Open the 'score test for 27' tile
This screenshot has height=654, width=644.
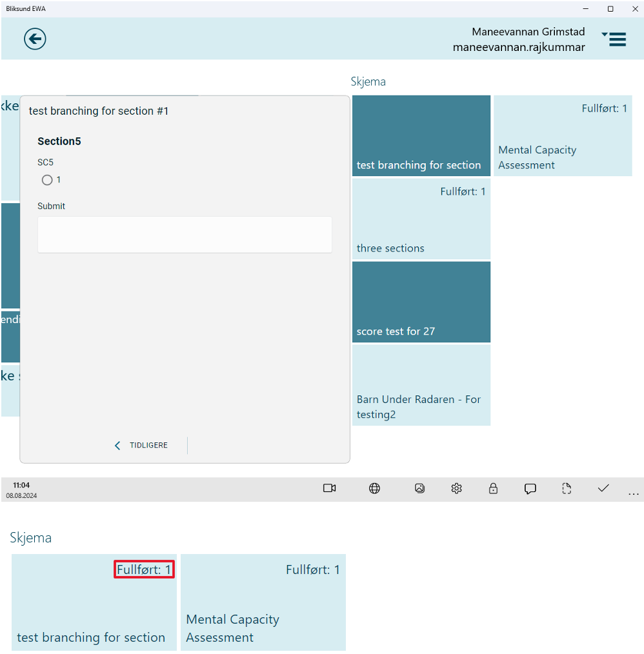[421, 302]
